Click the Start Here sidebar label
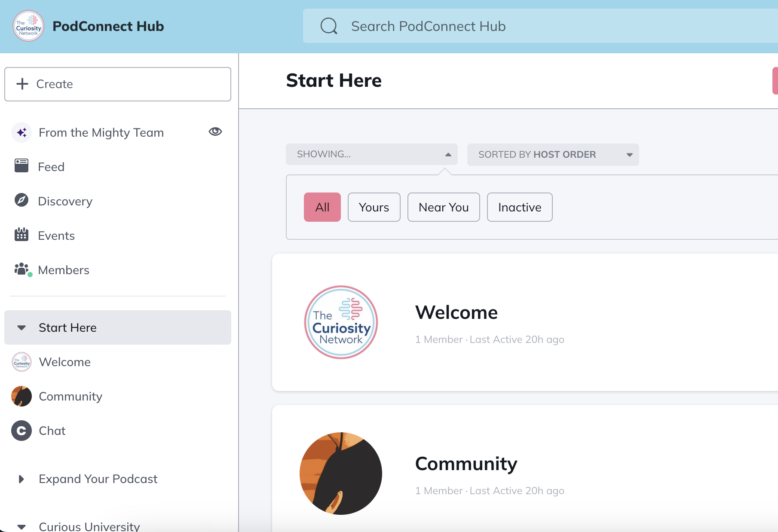The height and width of the screenshot is (532, 778). (x=68, y=327)
